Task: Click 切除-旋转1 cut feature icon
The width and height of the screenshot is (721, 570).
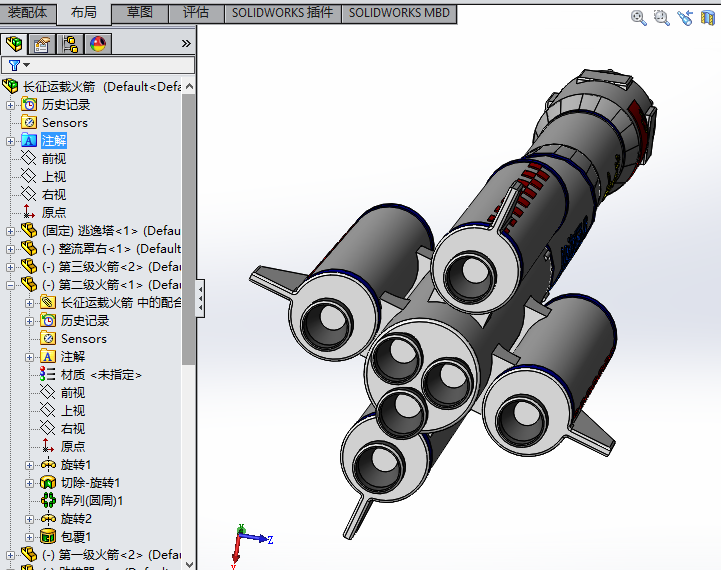Action: [48, 483]
